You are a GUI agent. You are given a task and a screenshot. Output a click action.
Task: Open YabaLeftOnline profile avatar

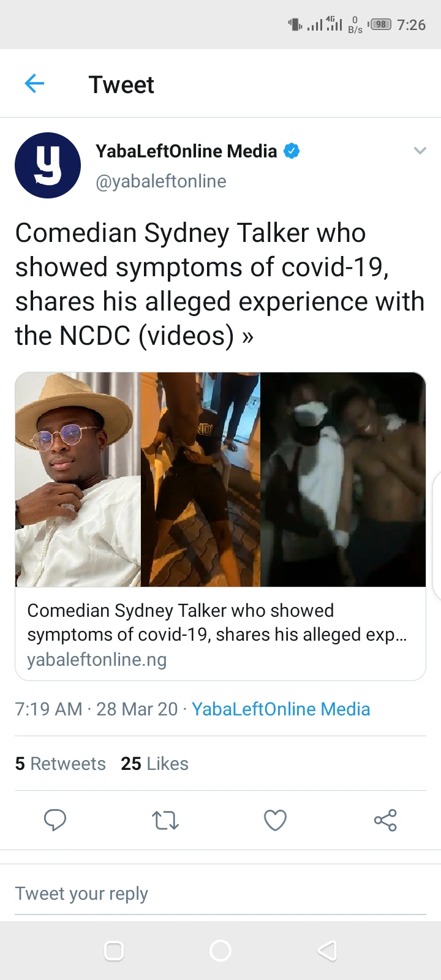48,165
